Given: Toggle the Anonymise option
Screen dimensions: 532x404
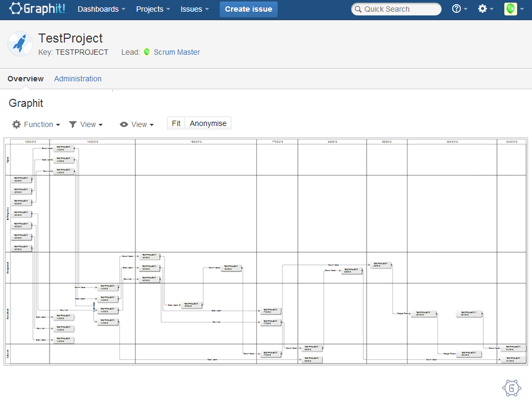Looking at the screenshot, I should tap(208, 123).
